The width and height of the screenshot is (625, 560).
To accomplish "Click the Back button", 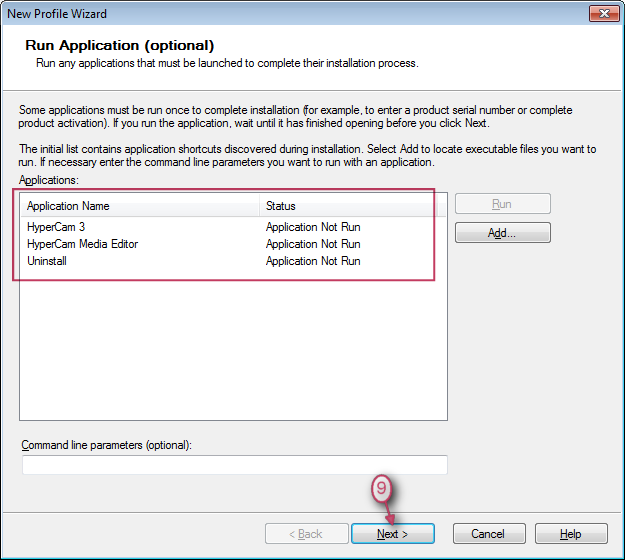I will click(x=307, y=533).
